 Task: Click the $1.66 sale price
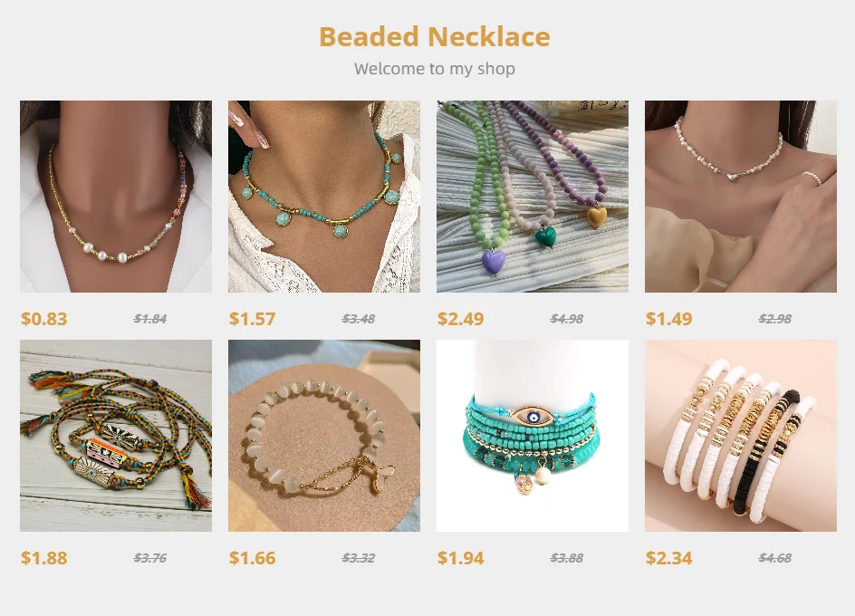(253, 558)
